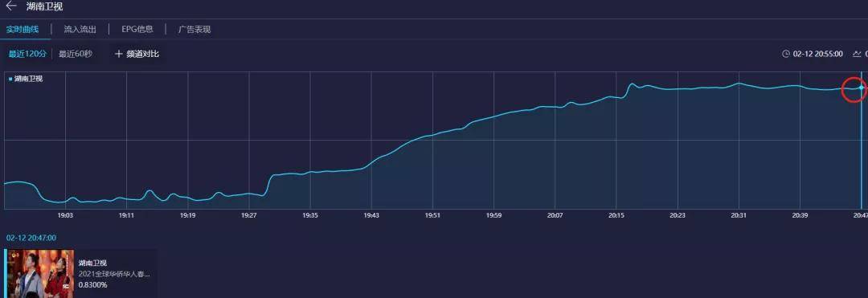This screenshot has height=298, width=868.
Task: Open the EPG信息 tab
Action: (x=137, y=29)
